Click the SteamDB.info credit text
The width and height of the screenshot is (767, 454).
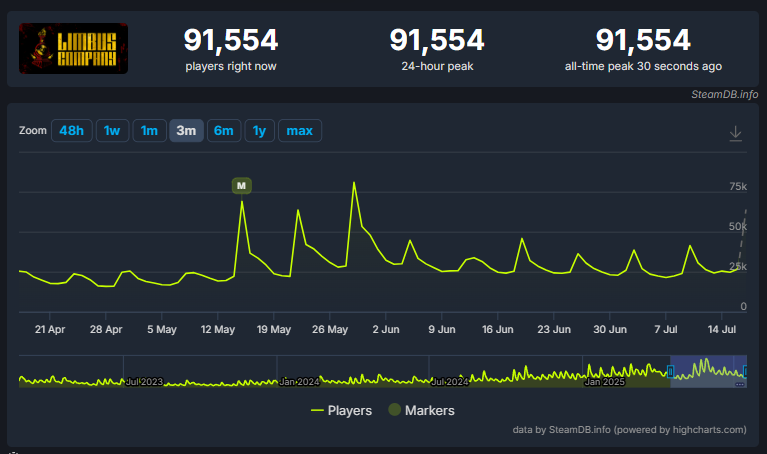724,94
